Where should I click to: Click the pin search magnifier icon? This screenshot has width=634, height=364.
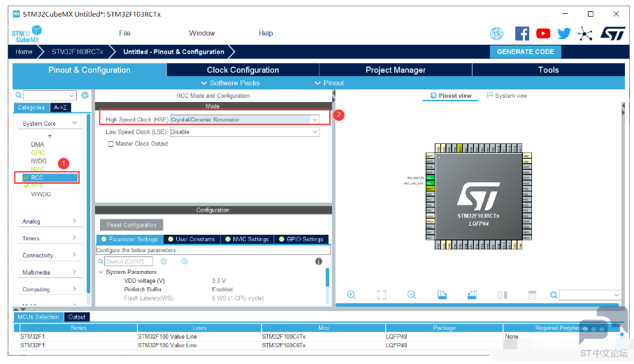click(554, 296)
